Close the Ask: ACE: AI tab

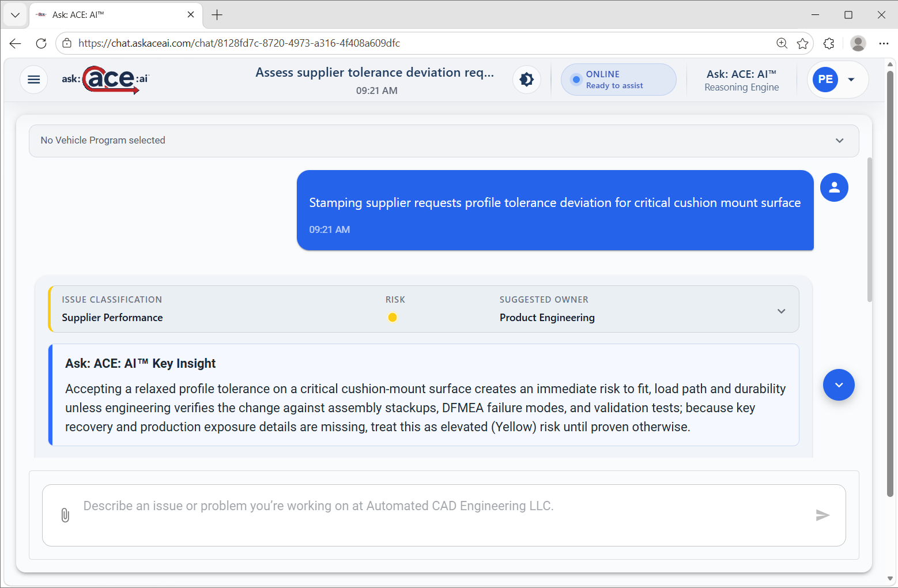click(191, 15)
